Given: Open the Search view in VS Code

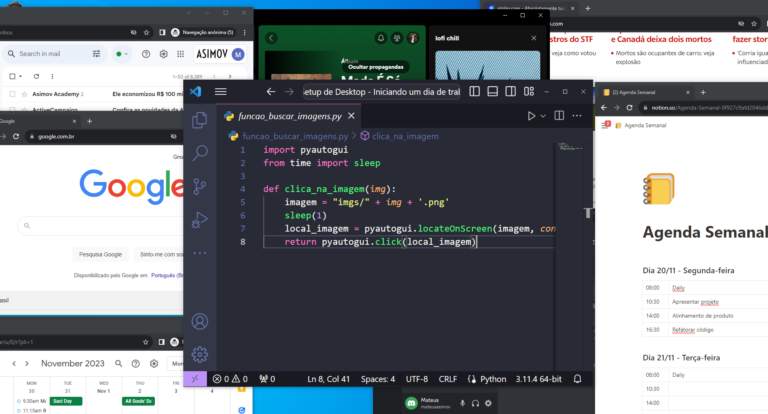Looking at the screenshot, I should (x=200, y=153).
